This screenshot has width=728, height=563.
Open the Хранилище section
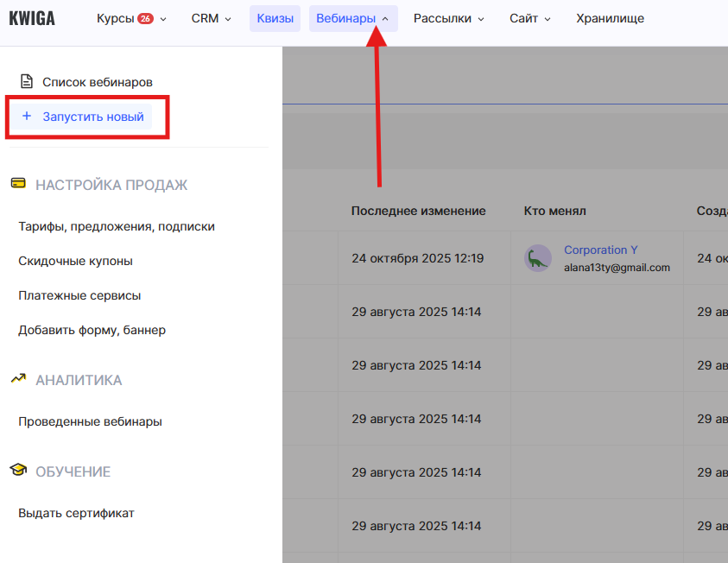click(610, 18)
